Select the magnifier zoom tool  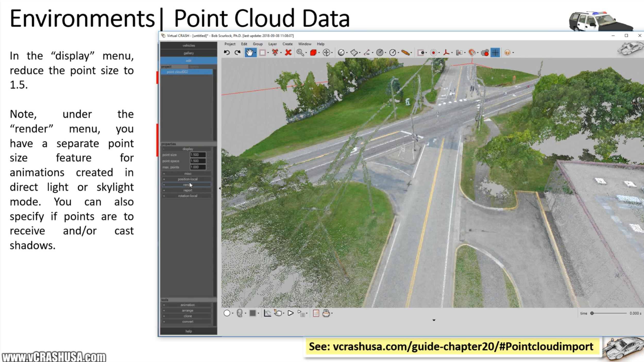coord(300,53)
